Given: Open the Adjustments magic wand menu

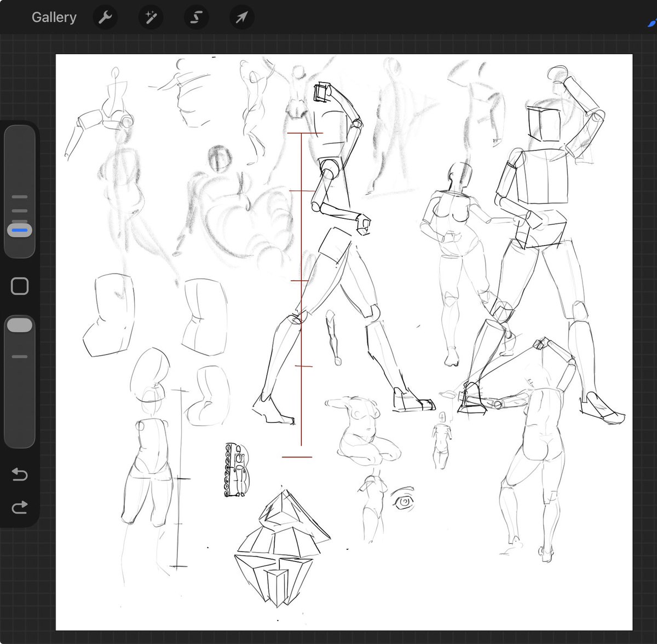Looking at the screenshot, I should click(x=151, y=18).
